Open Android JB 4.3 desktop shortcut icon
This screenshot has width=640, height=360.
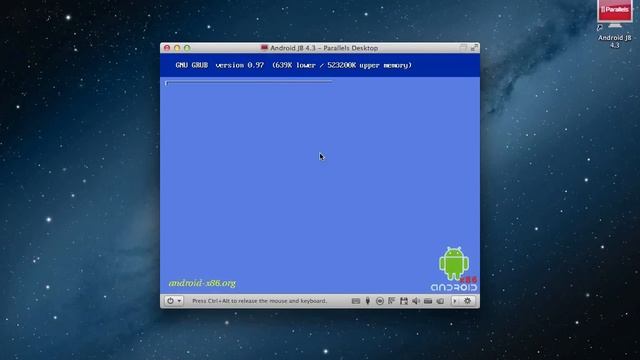click(x=615, y=24)
